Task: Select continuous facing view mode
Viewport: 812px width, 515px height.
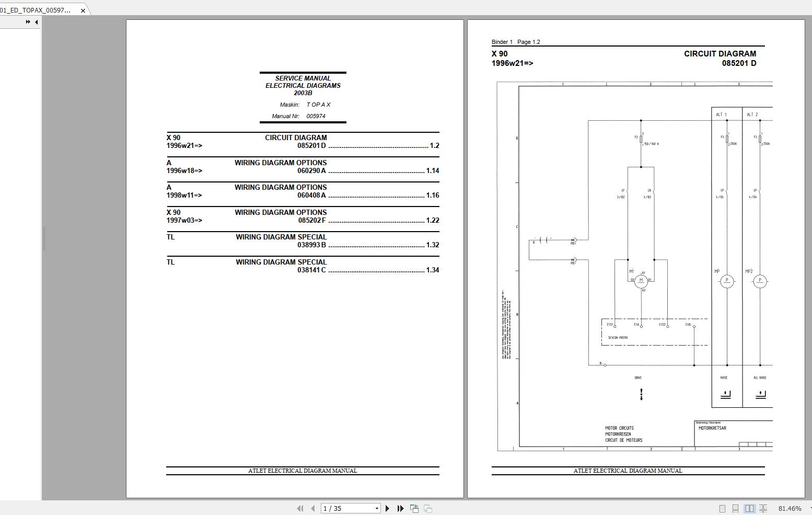Action: coord(763,508)
